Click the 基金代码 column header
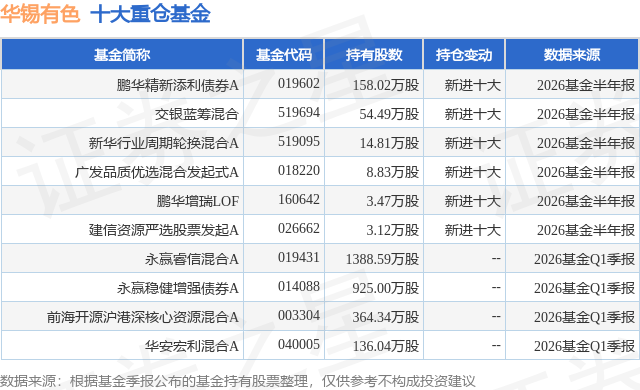 coord(284,55)
